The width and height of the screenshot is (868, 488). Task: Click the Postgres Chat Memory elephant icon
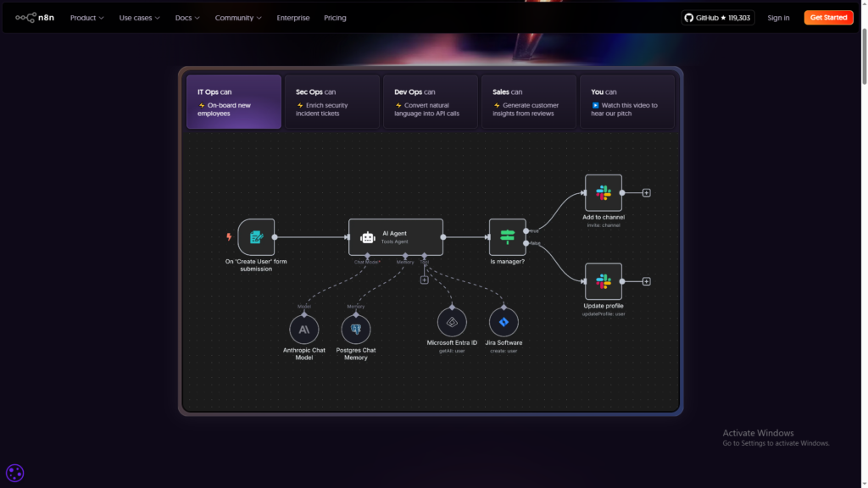point(356,329)
